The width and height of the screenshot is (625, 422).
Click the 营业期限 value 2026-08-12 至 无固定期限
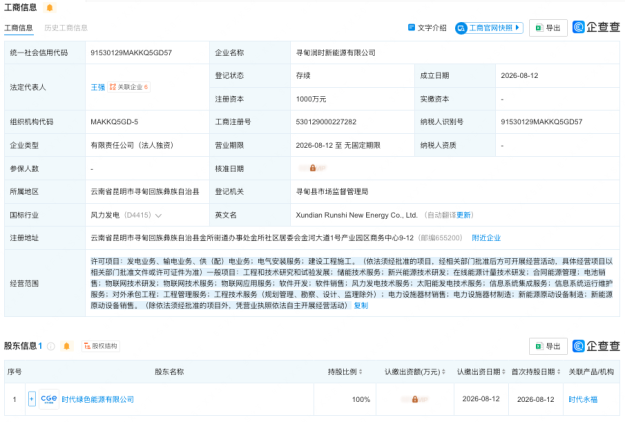[338, 145]
